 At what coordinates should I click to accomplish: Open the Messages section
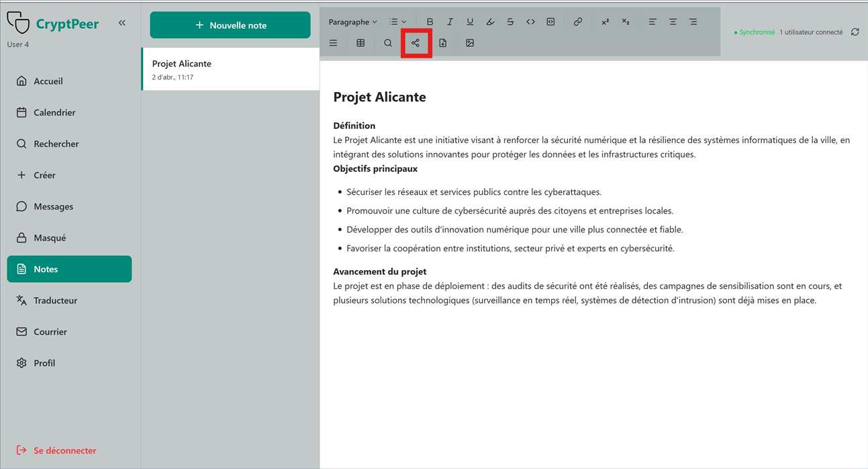click(x=54, y=206)
